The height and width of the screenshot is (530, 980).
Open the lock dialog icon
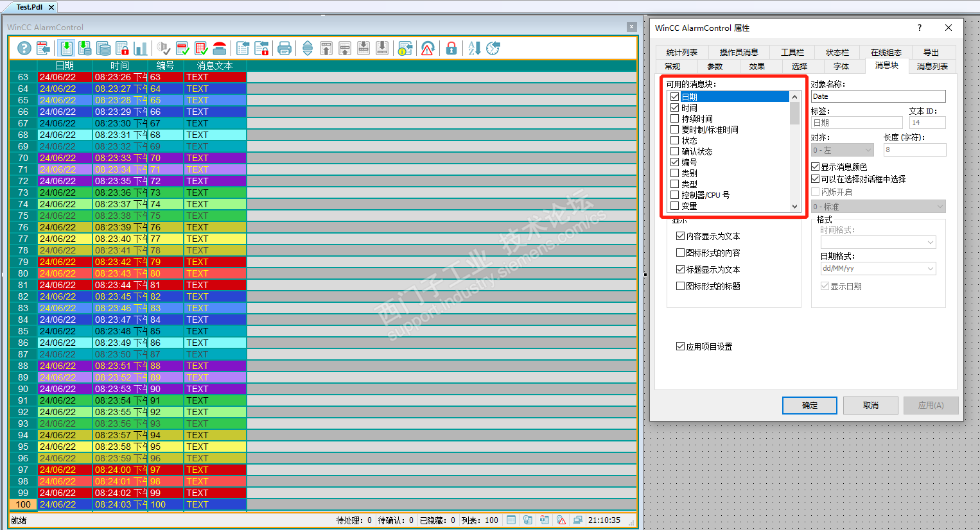pyautogui.click(x=261, y=48)
